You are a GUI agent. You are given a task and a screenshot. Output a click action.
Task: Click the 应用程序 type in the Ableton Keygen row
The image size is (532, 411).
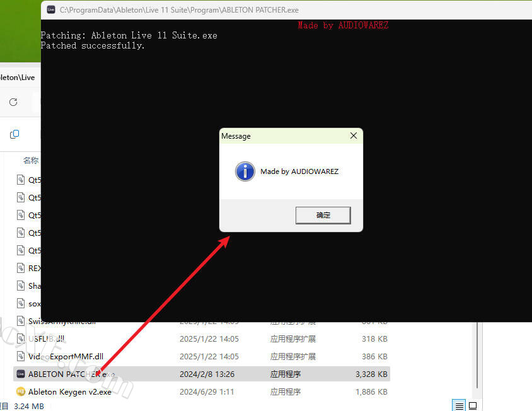click(286, 391)
